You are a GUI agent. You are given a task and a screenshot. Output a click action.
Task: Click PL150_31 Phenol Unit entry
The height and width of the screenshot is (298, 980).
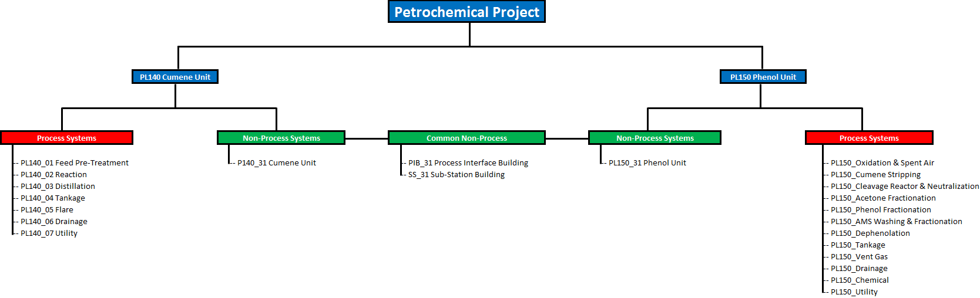coord(647,163)
